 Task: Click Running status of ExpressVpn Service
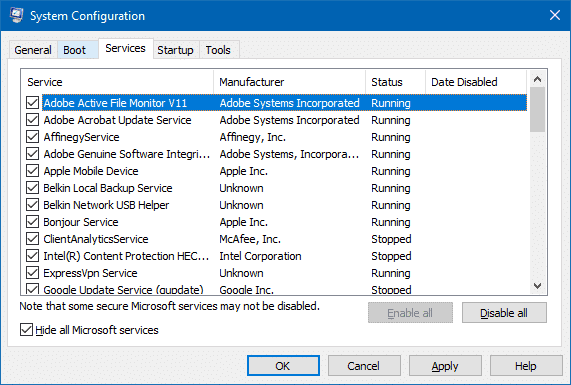[x=391, y=273]
